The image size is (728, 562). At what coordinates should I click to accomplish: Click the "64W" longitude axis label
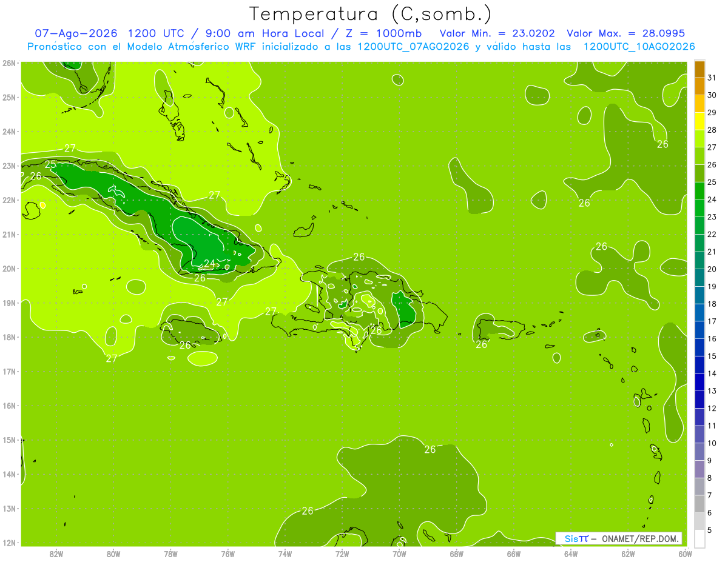571,553
